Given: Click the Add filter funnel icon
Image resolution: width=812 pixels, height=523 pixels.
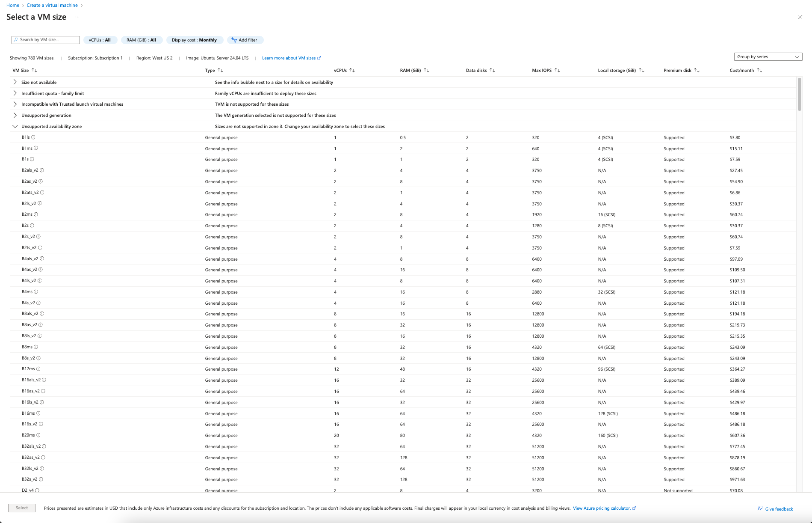Looking at the screenshot, I should pos(234,40).
